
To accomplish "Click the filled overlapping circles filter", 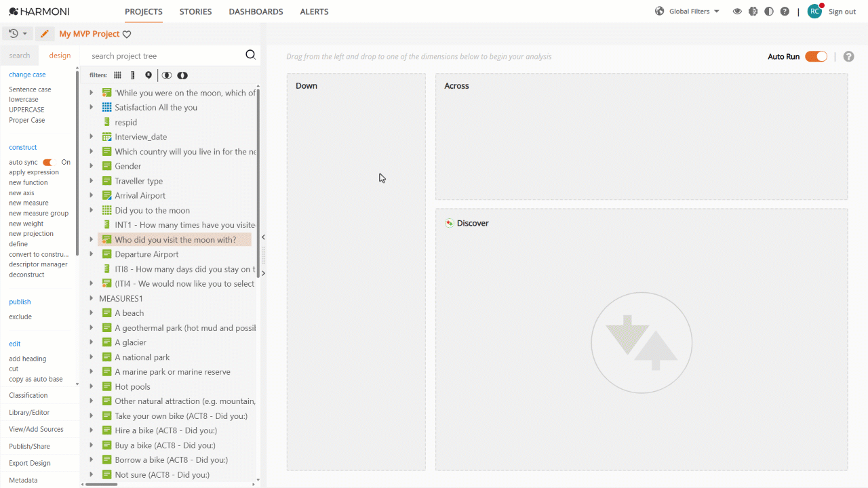I will (182, 75).
